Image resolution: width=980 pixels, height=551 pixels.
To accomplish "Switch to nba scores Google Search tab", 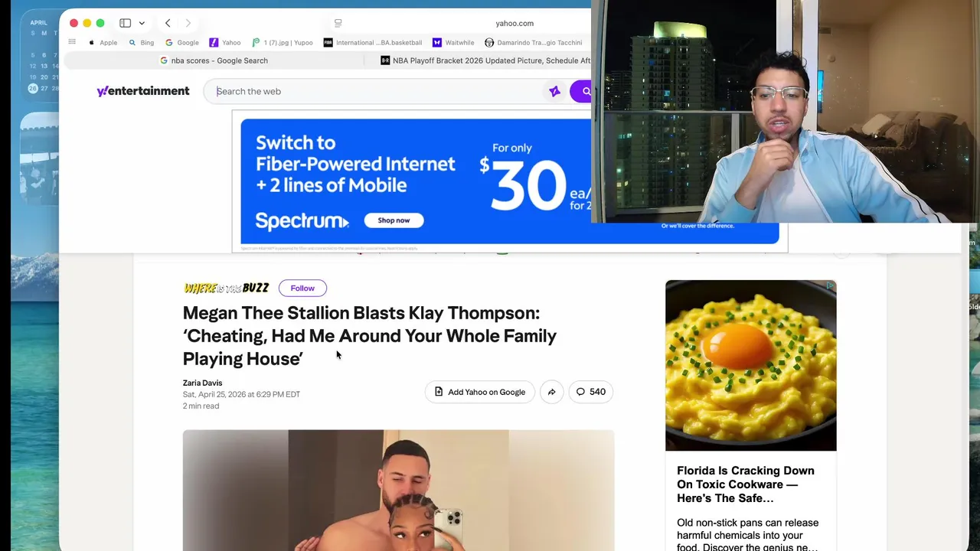I will (x=214, y=60).
